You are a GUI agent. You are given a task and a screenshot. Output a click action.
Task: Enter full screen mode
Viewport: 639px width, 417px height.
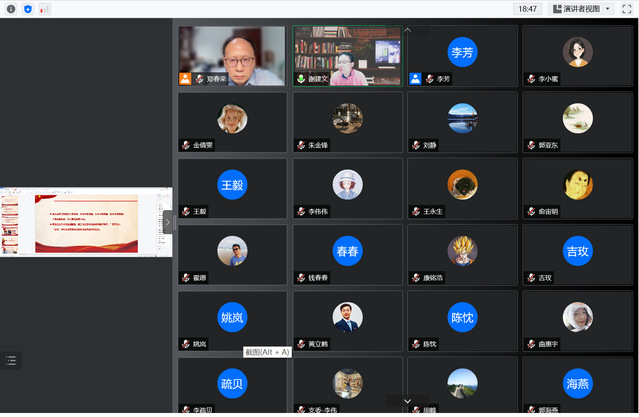pos(626,8)
